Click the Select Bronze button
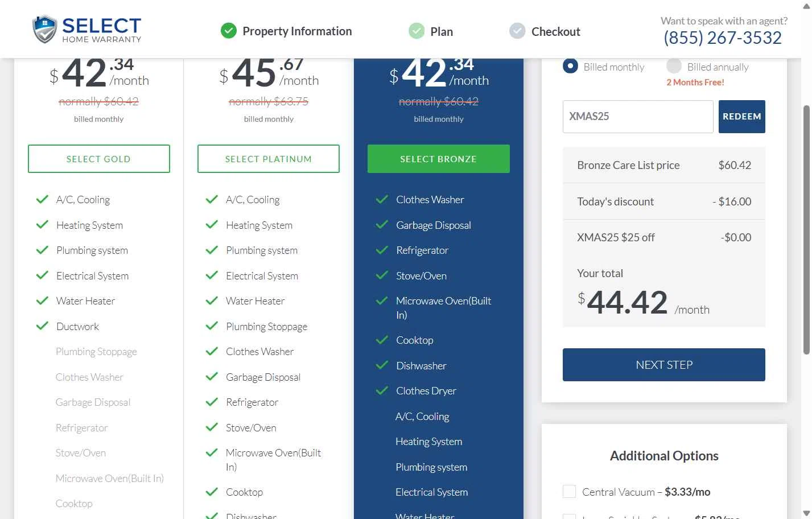The image size is (812, 519). coord(439,159)
